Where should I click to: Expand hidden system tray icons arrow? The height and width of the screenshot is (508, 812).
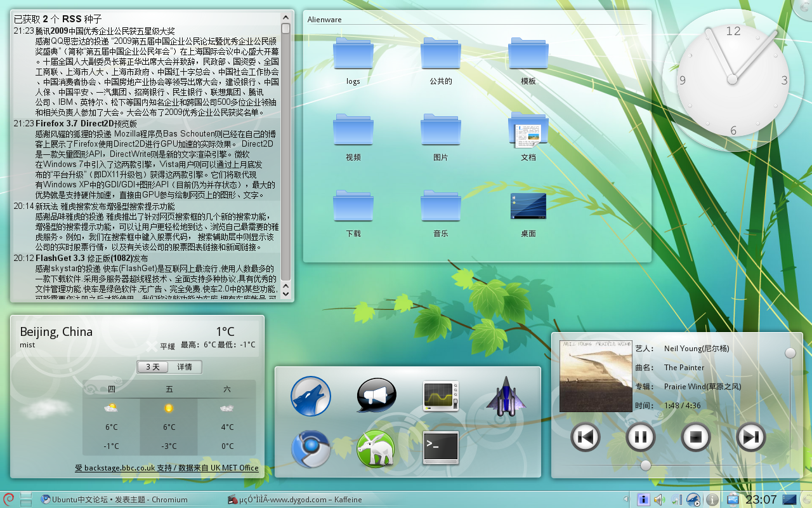pos(626,500)
